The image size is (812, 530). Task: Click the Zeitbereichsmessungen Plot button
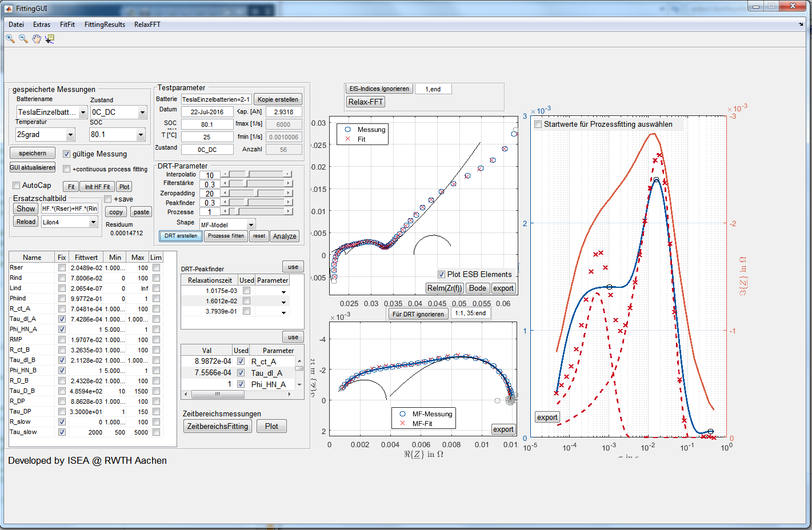click(x=271, y=426)
